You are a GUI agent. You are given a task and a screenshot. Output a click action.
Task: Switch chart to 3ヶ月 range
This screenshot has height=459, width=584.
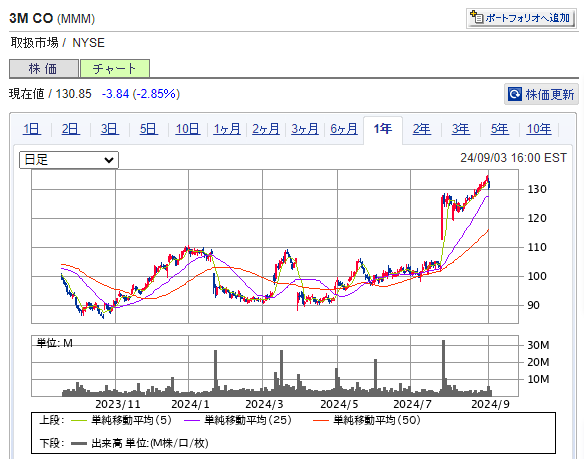coord(305,129)
